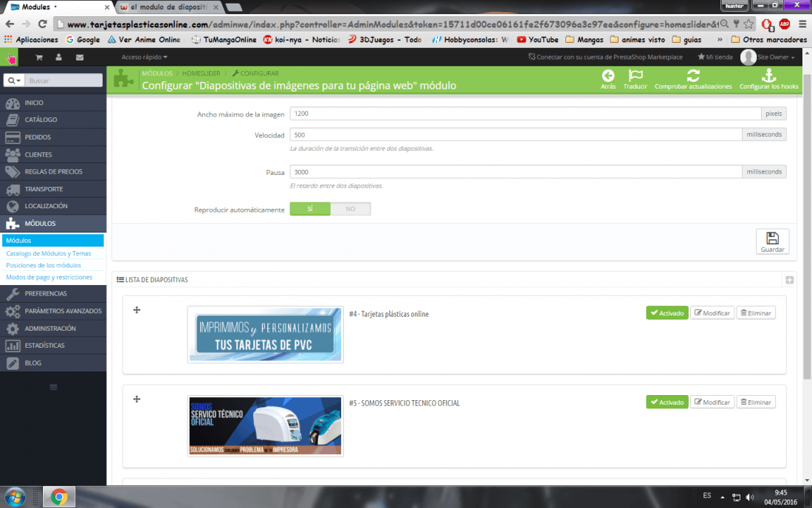812x508 pixels.
Task: Open Pedidos in sidebar
Action: 53,137
